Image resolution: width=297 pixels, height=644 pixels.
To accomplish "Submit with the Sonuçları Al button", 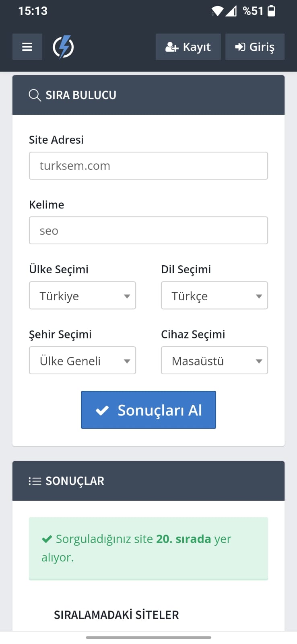I will click(x=148, y=410).
